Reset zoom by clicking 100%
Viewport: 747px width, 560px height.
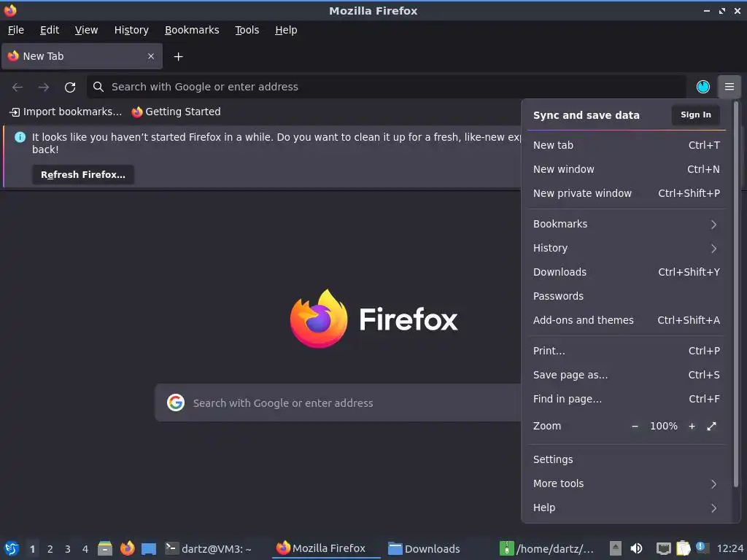(664, 426)
